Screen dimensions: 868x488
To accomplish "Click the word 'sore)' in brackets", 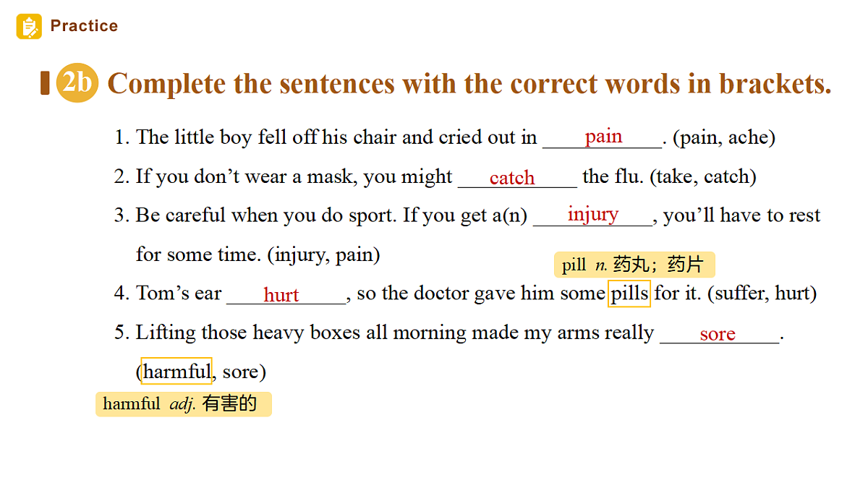I will [x=244, y=372].
